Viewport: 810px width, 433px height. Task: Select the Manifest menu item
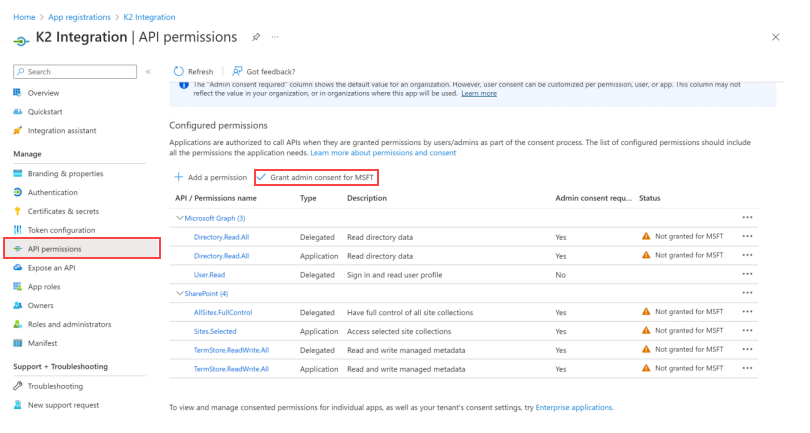tap(42, 343)
